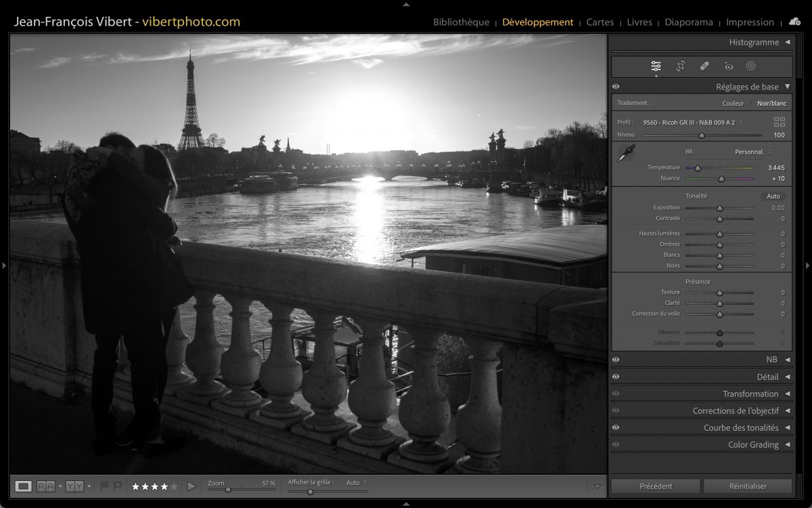Select the Edit sliders tool icon
This screenshot has width=812, height=508.
656,66
